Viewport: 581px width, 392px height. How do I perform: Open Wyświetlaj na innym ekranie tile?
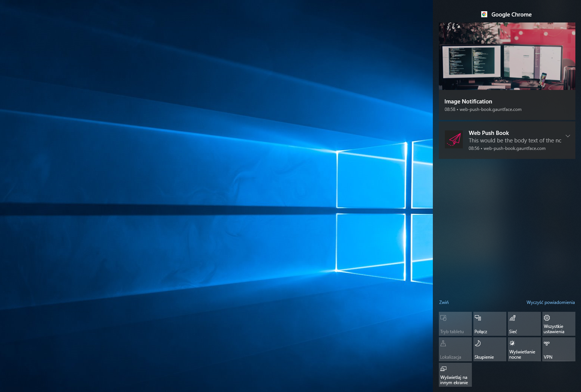point(455,375)
